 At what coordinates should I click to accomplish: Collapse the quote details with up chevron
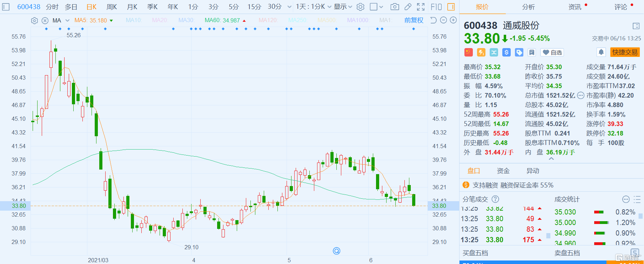(551, 159)
